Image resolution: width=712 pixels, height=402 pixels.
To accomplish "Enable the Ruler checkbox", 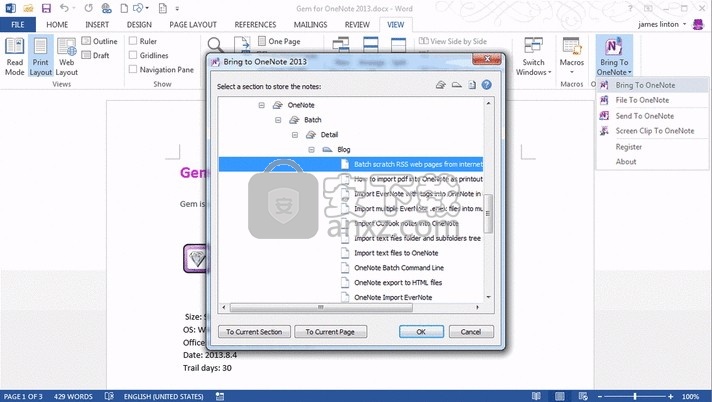I will [x=133, y=41].
